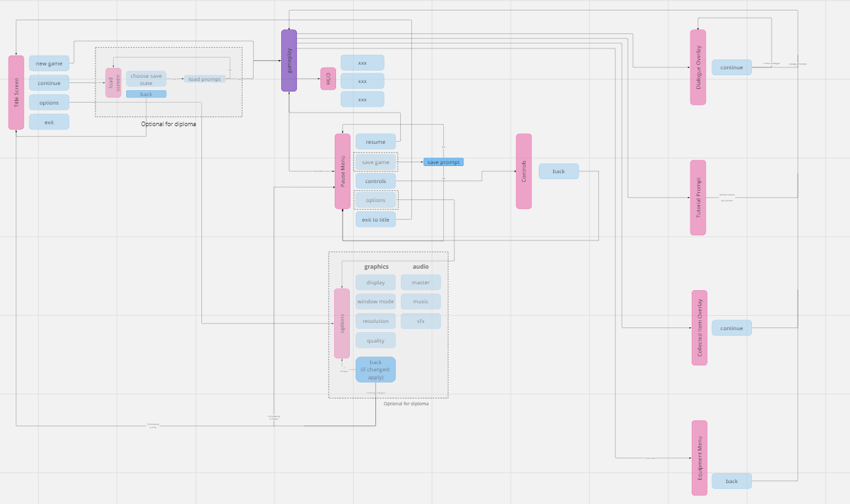Select the 'exit' box
The width and height of the screenshot is (850, 504).
[x=49, y=122]
